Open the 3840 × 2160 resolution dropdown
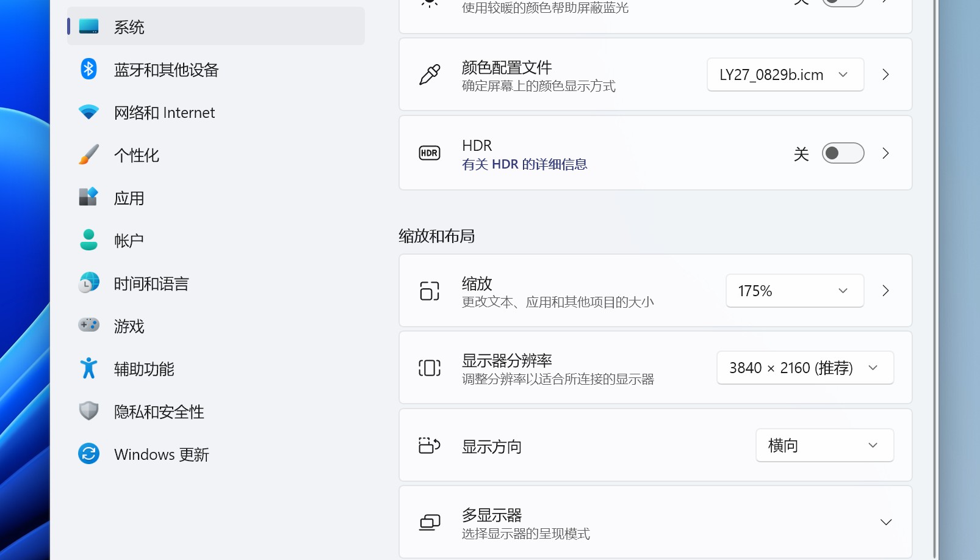Screen dimensions: 980x560 [x=804, y=368]
